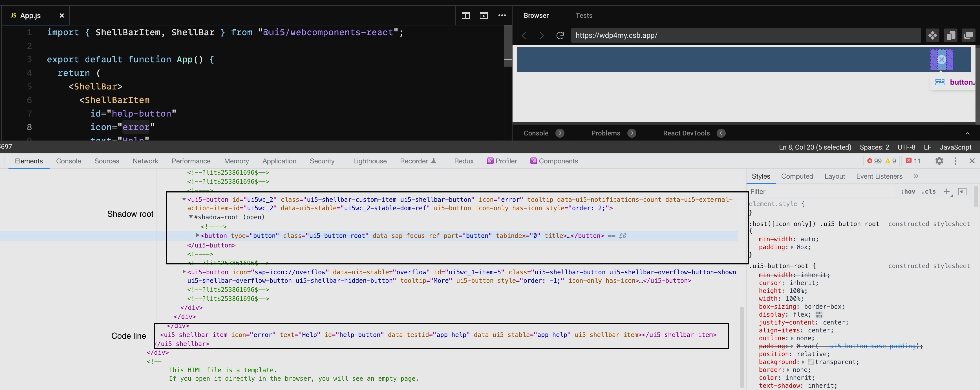Expand the button element inside the shadow root
Viewport: 980px width, 390px height.
pos(197,235)
